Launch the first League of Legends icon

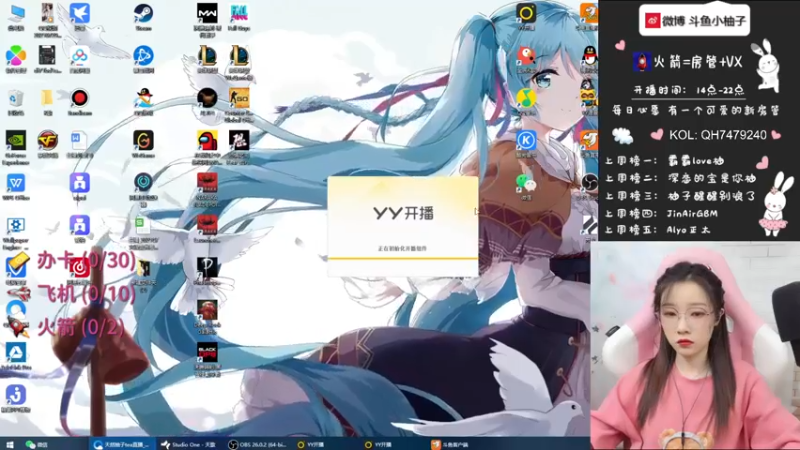click(207, 56)
